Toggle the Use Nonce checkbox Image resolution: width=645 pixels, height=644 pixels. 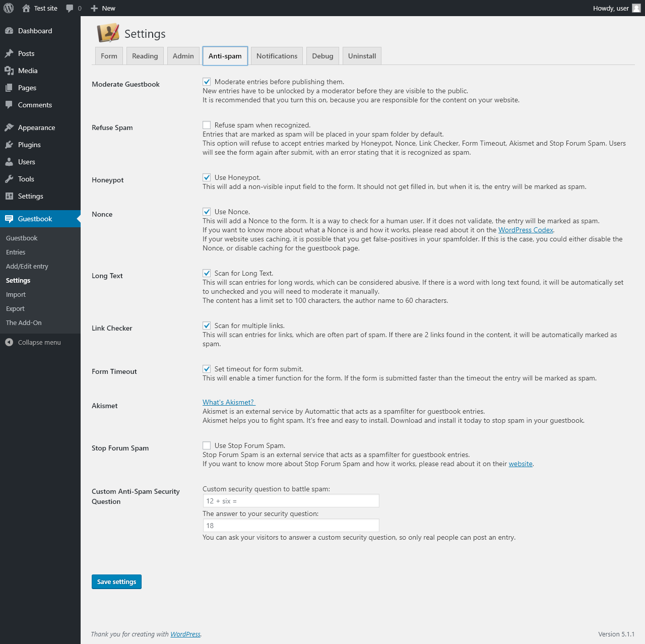[207, 212]
